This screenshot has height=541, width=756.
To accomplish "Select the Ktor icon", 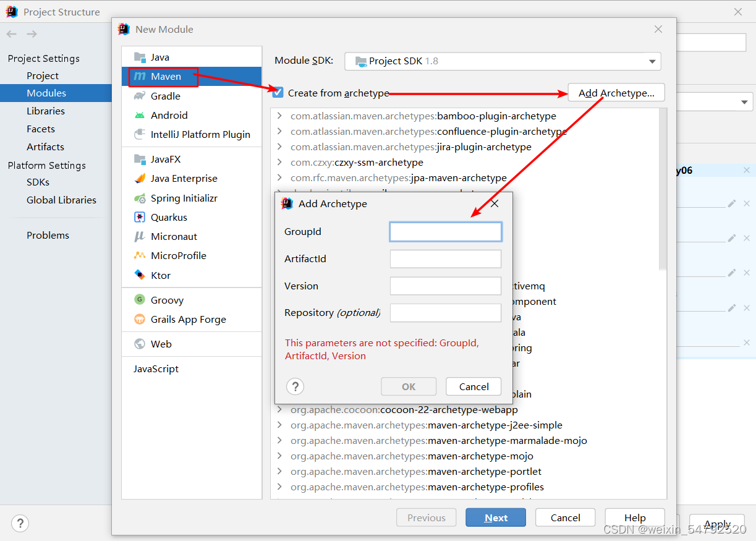I will [140, 275].
